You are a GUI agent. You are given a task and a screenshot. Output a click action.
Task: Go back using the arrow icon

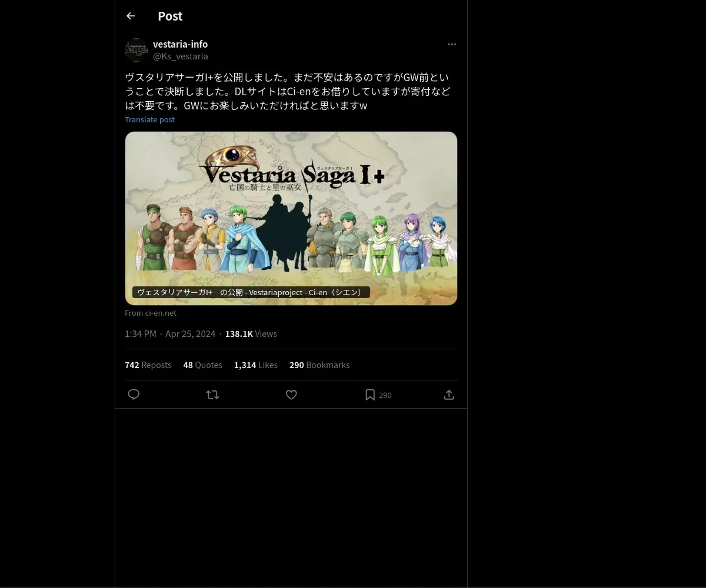coord(131,16)
